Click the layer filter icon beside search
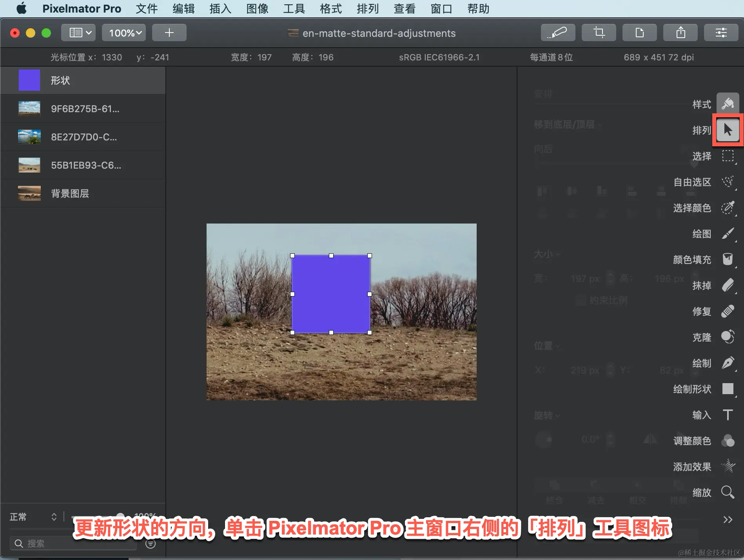The height and width of the screenshot is (560, 744). pyautogui.click(x=151, y=544)
